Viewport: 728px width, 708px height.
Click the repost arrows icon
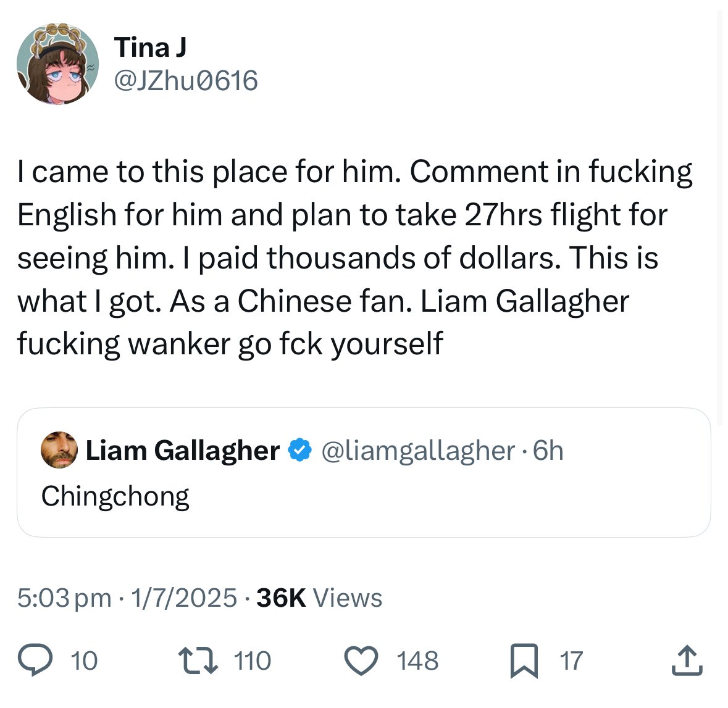coord(198,660)
